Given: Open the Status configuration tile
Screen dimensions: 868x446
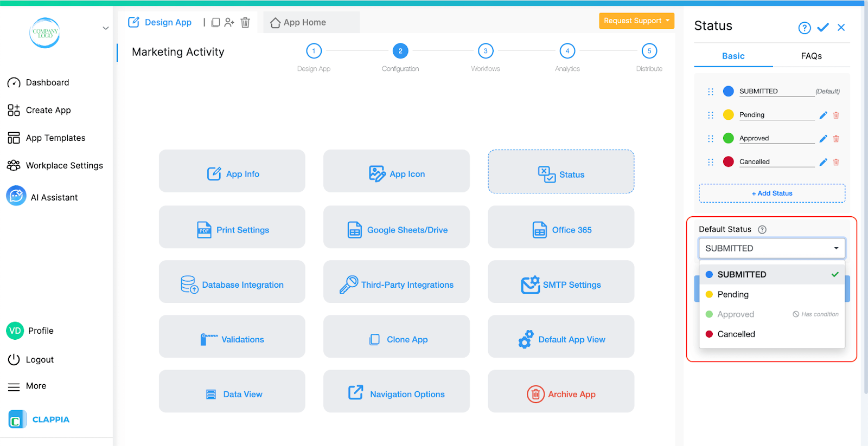Looking at the screenshot, I should click(x=561, y=172).
